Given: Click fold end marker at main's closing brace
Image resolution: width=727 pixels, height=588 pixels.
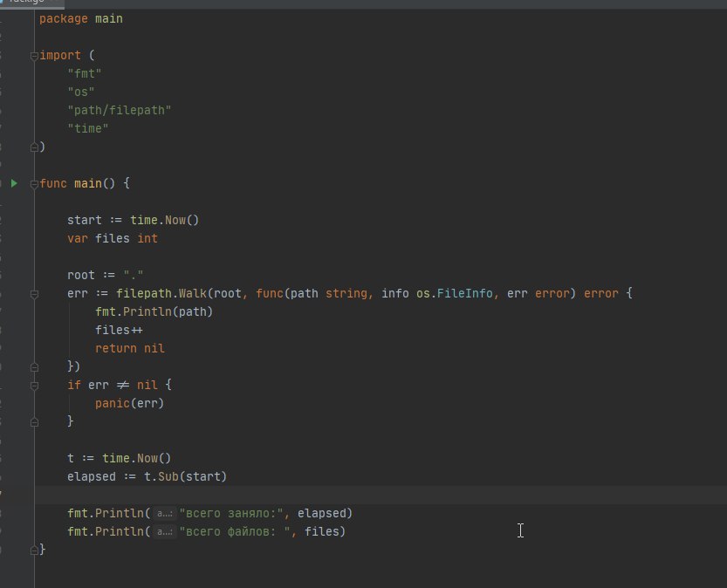Looking at the screenshot, I should [34, 550].
